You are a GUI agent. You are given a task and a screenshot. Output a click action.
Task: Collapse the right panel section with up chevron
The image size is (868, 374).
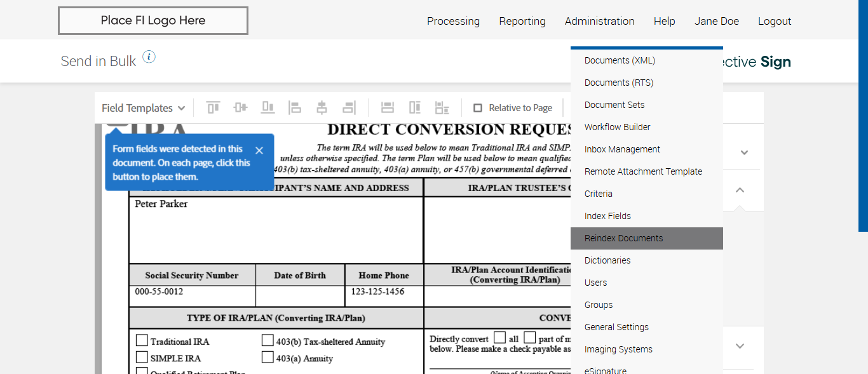point(740,190)
